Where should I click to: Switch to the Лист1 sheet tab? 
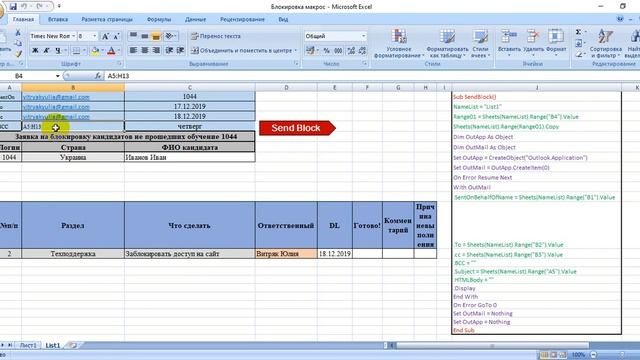[x=28, y=345]
